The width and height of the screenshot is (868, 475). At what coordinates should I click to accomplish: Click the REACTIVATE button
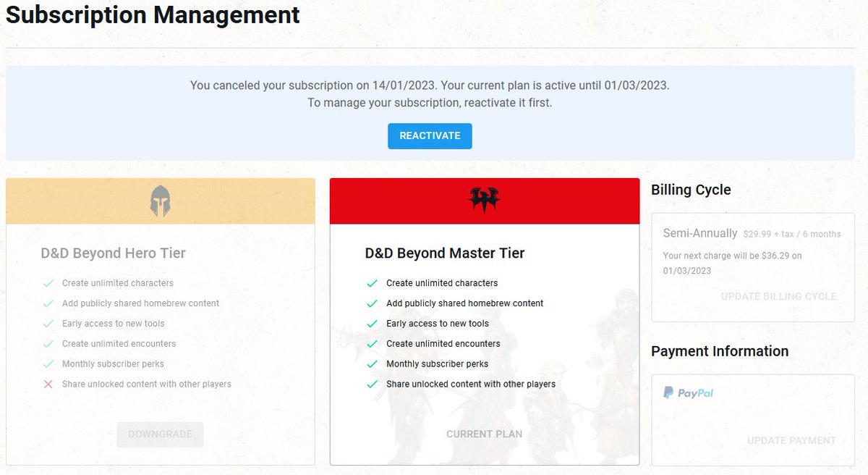tap(430, 136)
